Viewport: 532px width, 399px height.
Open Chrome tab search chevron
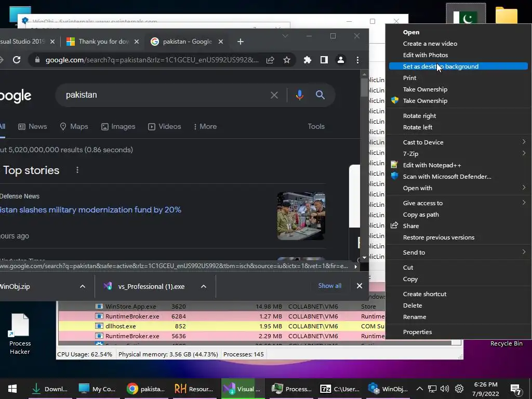[285, 36]
